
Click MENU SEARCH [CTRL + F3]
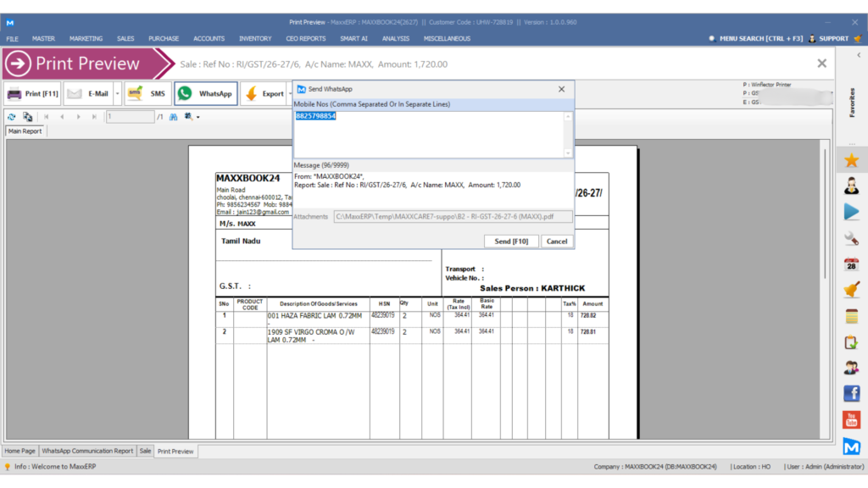pyautogui.click(x=755, y=39)
